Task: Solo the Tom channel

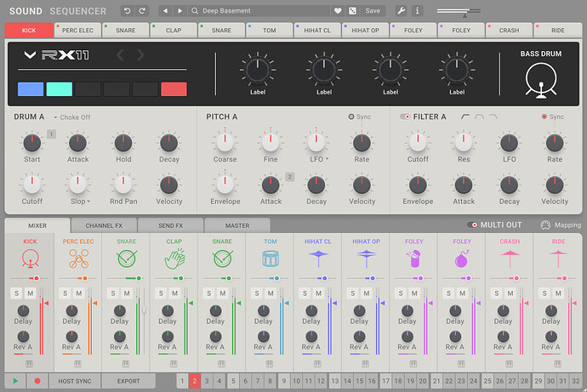Action: [x=257, y=293]
